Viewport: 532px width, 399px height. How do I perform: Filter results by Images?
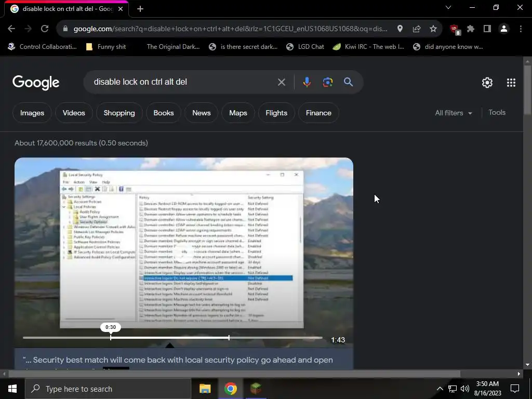32,113
